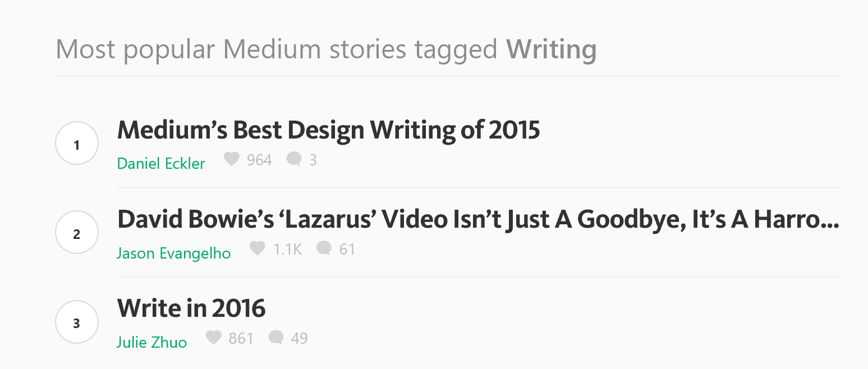Click heart icon on Write in 2016 story
Viewport: 868px width, 369px height.
213,338
